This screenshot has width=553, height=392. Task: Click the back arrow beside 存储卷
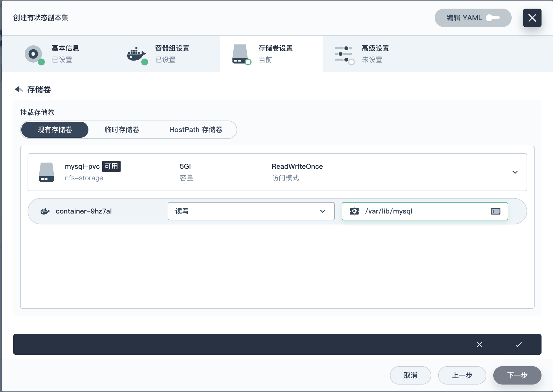[x=19, y=90]
